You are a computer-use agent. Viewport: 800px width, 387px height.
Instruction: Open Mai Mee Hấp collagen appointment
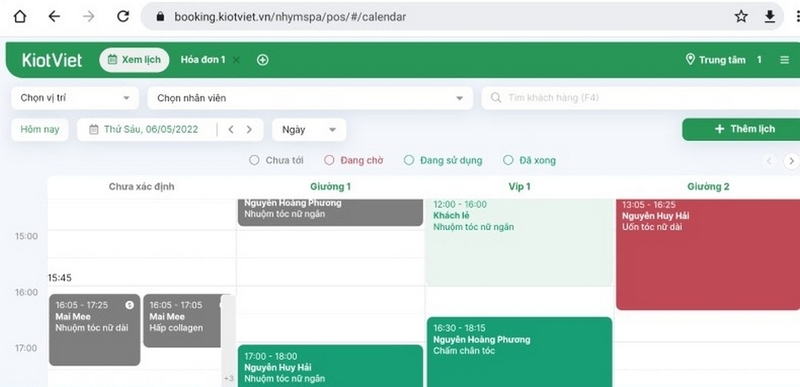(183, 321)
